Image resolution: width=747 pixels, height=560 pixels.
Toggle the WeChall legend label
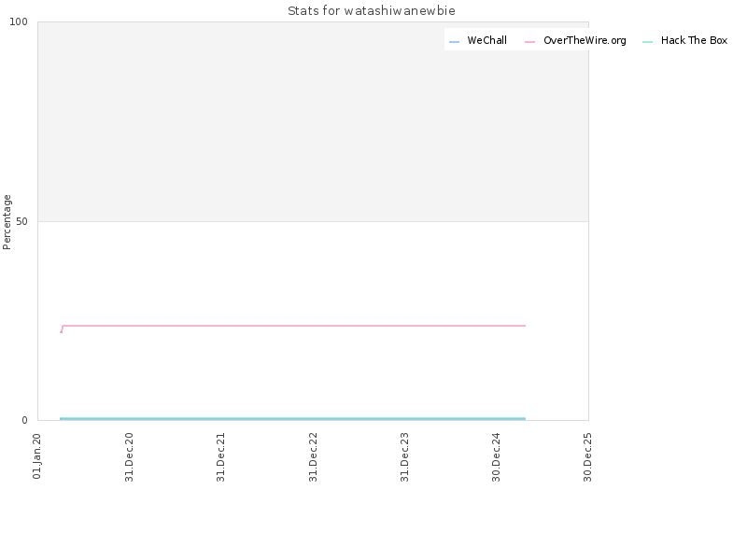[486, 40]
